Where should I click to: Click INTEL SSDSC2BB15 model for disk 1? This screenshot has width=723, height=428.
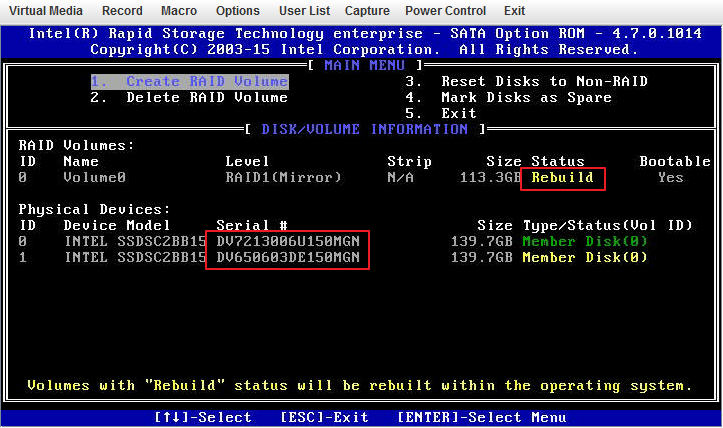(135, 257)
